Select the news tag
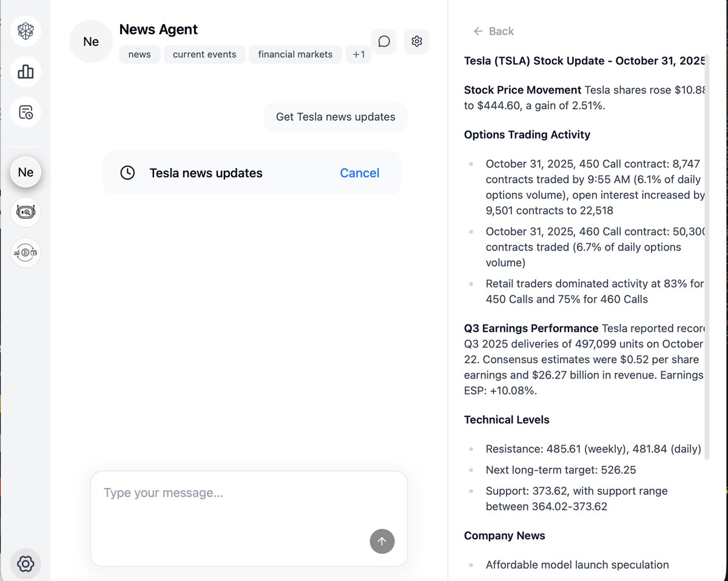 point(139,54)
